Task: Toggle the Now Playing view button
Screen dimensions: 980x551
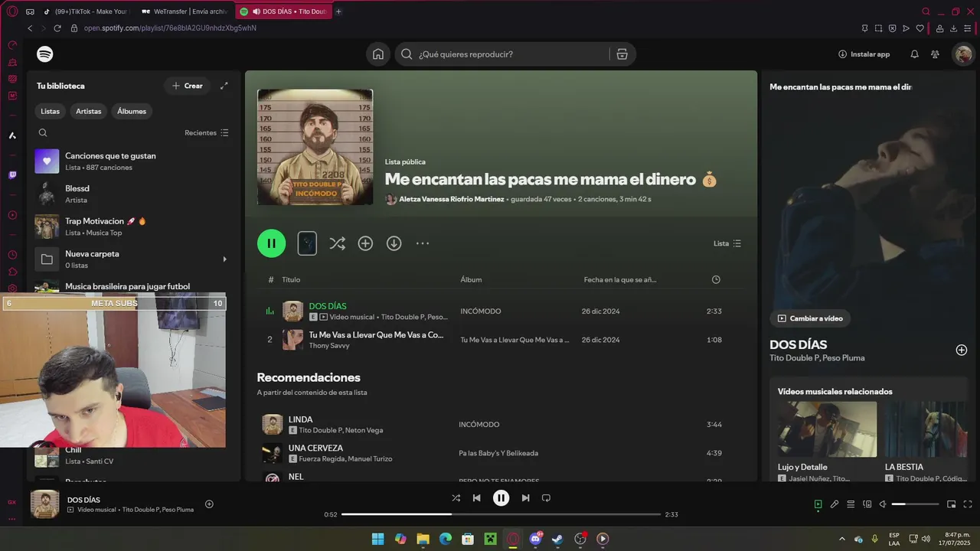Action: tap(818, 504)
